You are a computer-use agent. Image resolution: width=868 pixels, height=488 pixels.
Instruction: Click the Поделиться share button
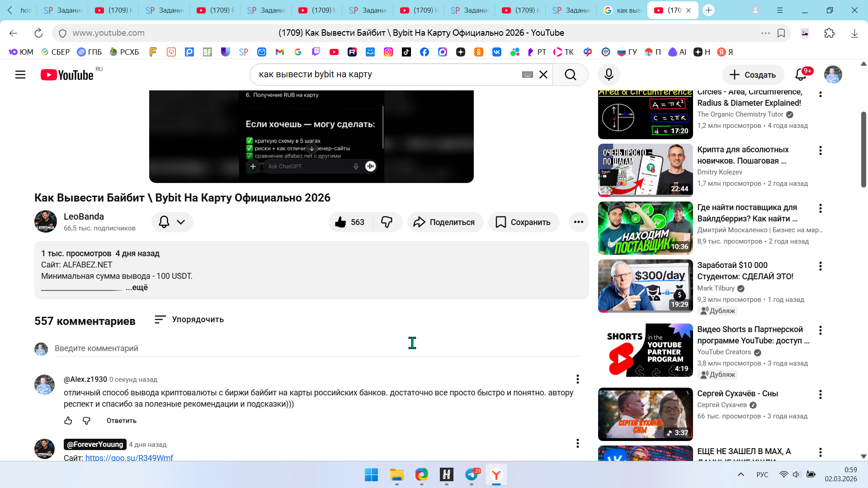445,222
